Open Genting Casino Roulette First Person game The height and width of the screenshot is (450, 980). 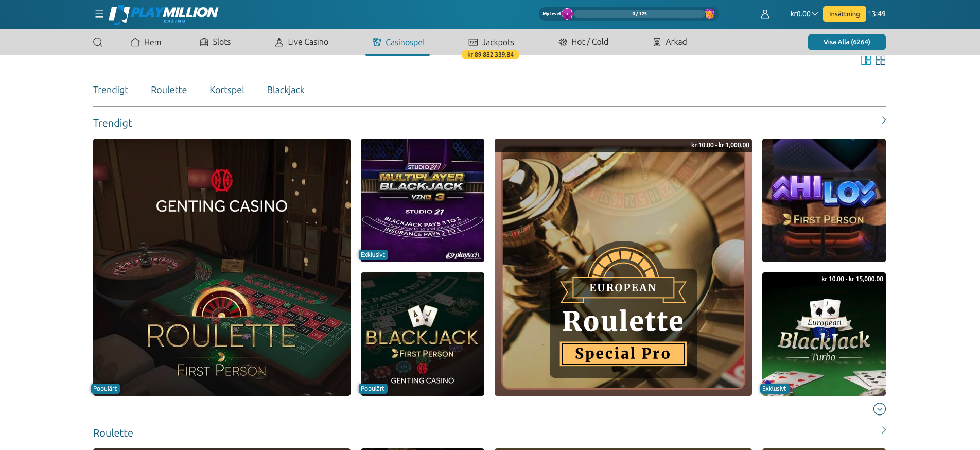pos(222,267)
